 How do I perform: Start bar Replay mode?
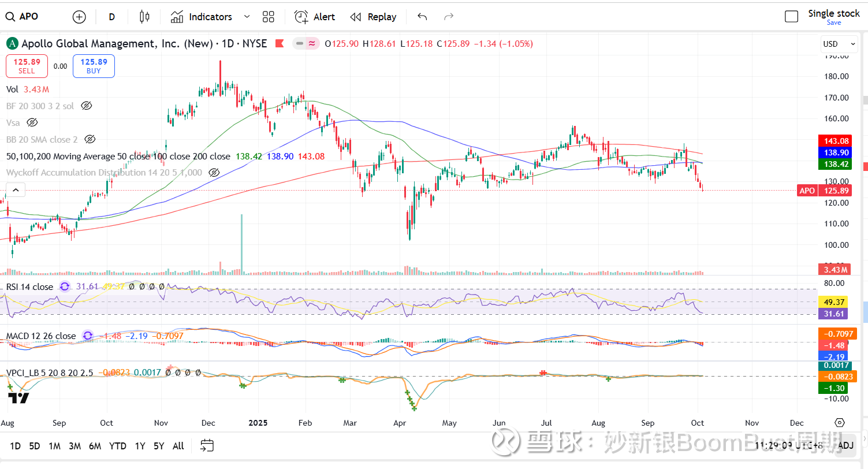click(x=374, y=17)
